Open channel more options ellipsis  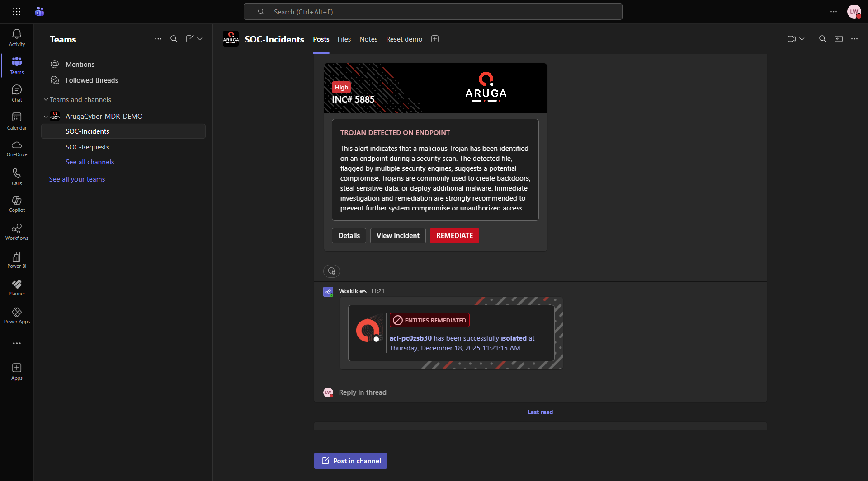click(x=854, y=39)
